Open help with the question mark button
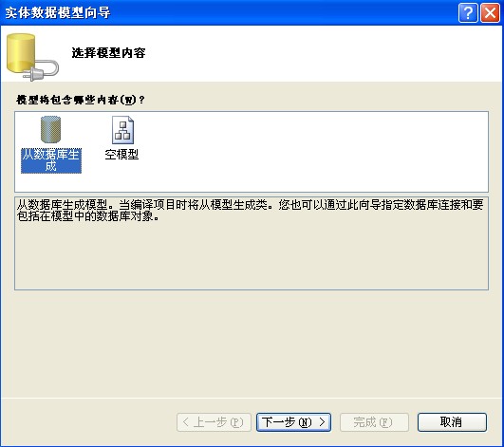Screen dimensions: 504x447 coord(468,13)
